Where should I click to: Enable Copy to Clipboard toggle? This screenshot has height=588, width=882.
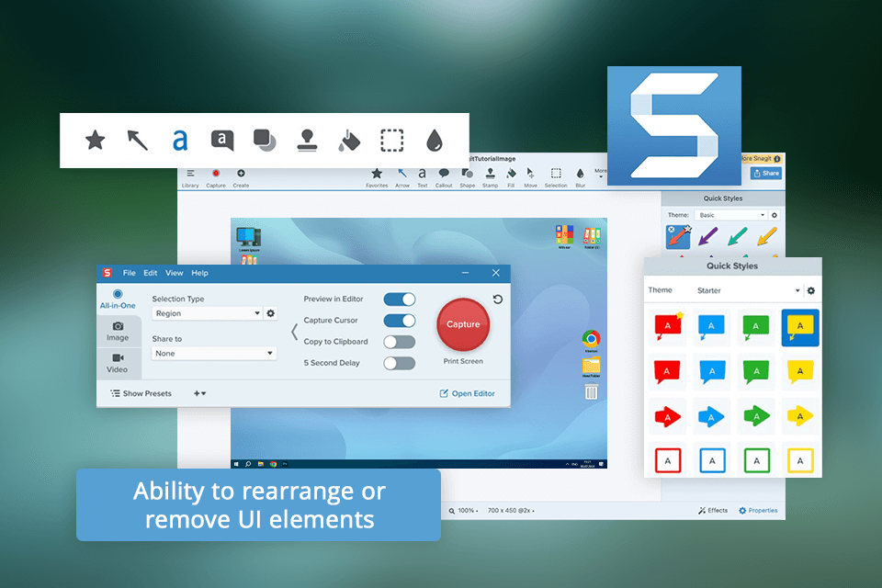coord(400,342)
